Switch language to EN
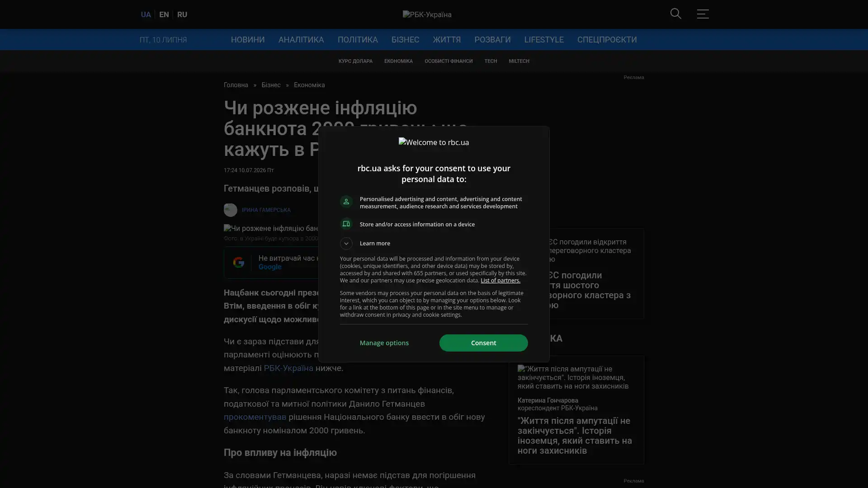868x488 pixels. coord(164,14)
